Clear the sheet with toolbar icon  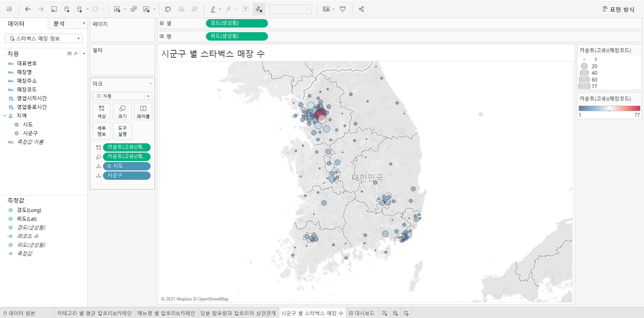coord(146,9)
